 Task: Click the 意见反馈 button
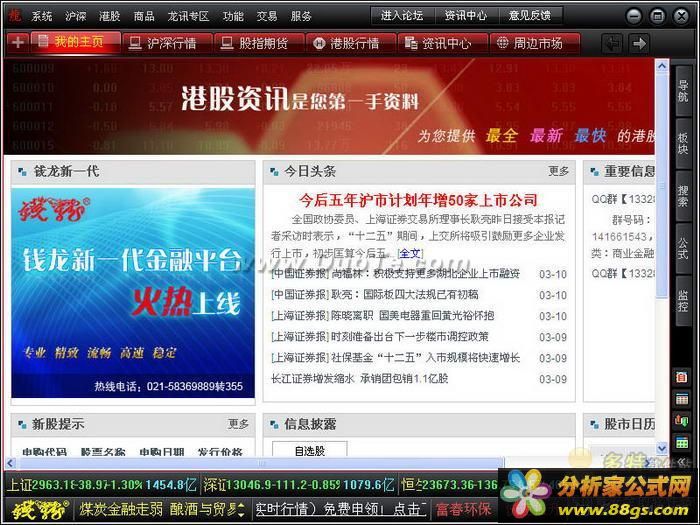530,16
